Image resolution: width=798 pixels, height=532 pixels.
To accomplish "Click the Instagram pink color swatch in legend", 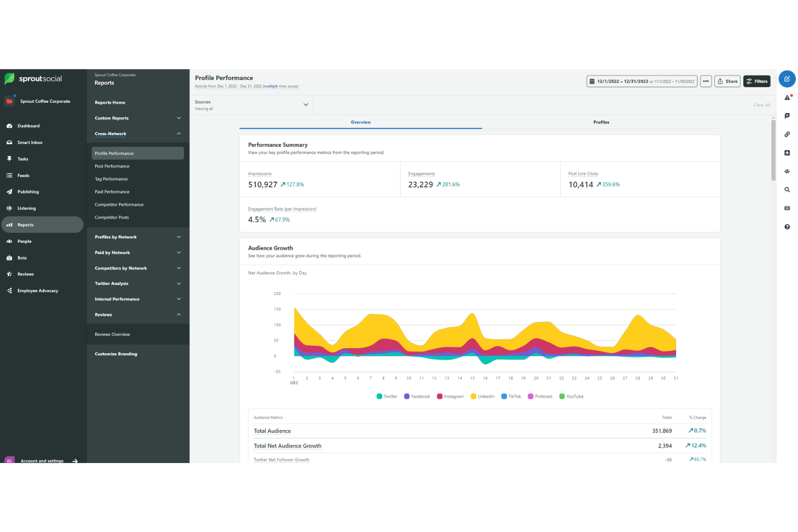I will (440, 396).
